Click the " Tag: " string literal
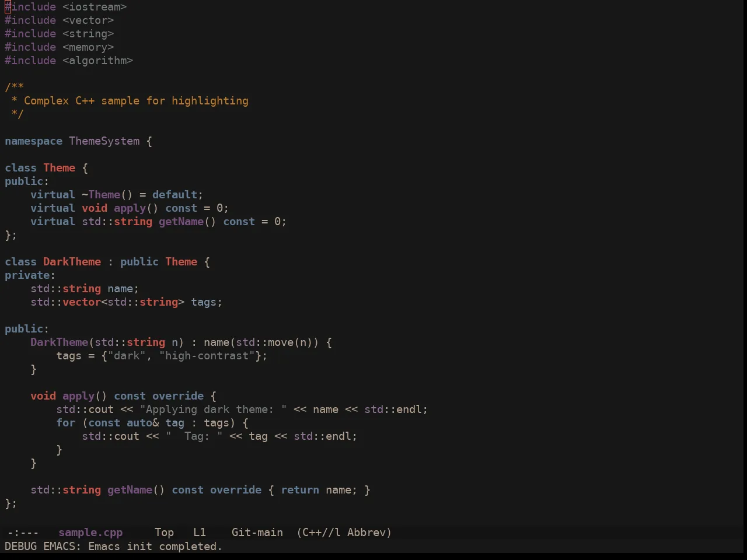The width and height of the screenshot is (747, 560). pyautogui.click(x=194, y=436)
